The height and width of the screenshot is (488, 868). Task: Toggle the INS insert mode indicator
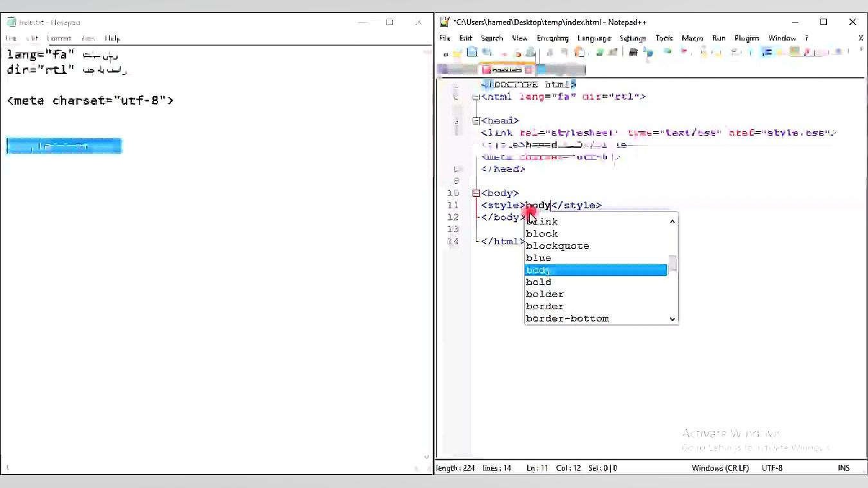(x=844, y=468)
